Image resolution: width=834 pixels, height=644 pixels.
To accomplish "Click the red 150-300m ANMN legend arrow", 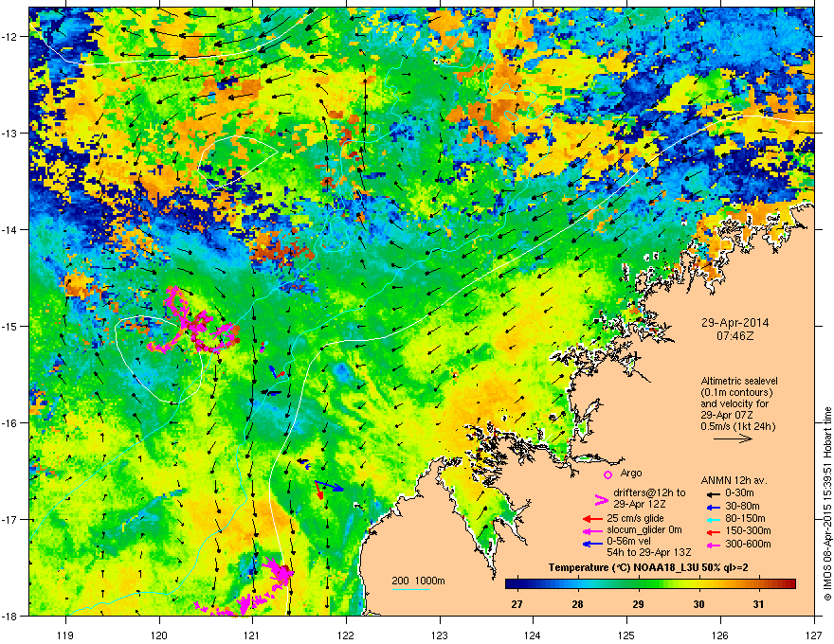I will click(714, 531).
